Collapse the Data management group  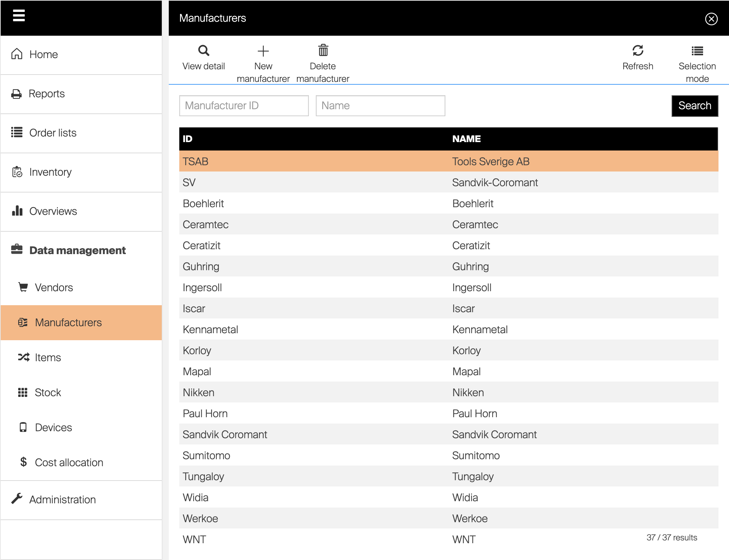pyautogui.click(x=77, y=251)
